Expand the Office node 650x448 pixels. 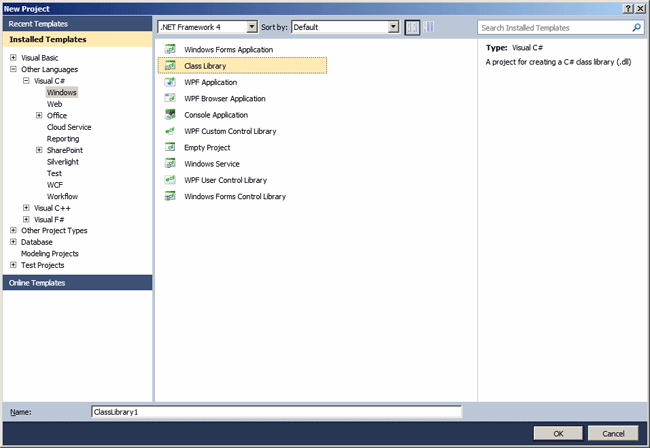click(39, 115)
